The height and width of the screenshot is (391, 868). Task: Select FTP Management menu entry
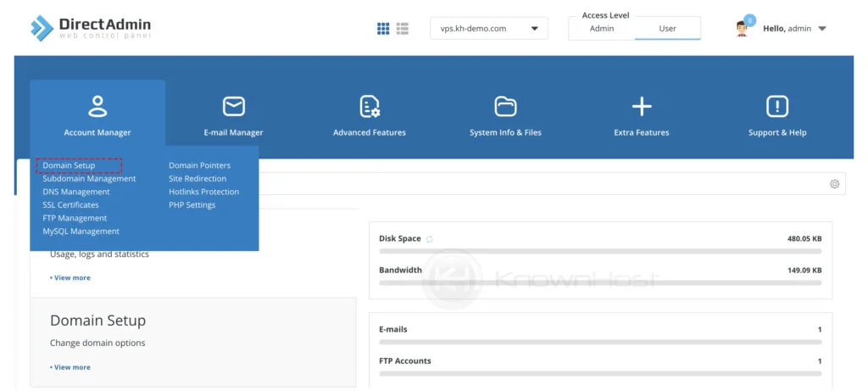click(75, 218)
